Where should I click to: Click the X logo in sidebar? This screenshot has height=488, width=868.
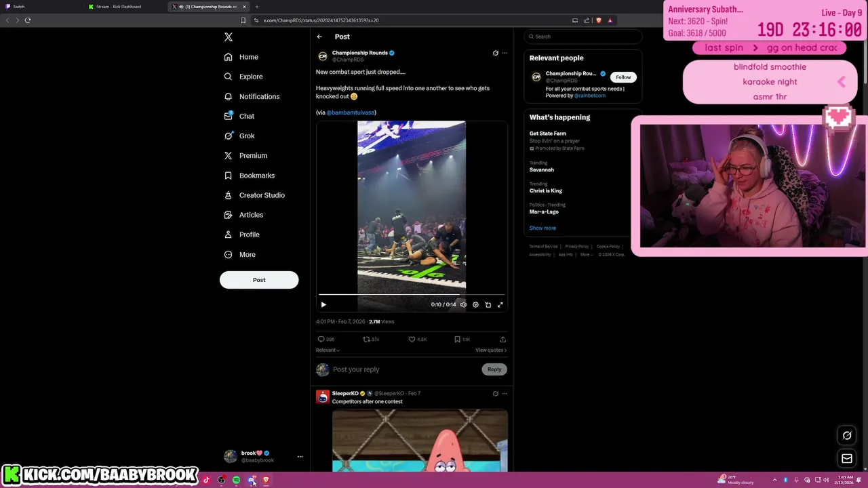(x=229, y=37)
